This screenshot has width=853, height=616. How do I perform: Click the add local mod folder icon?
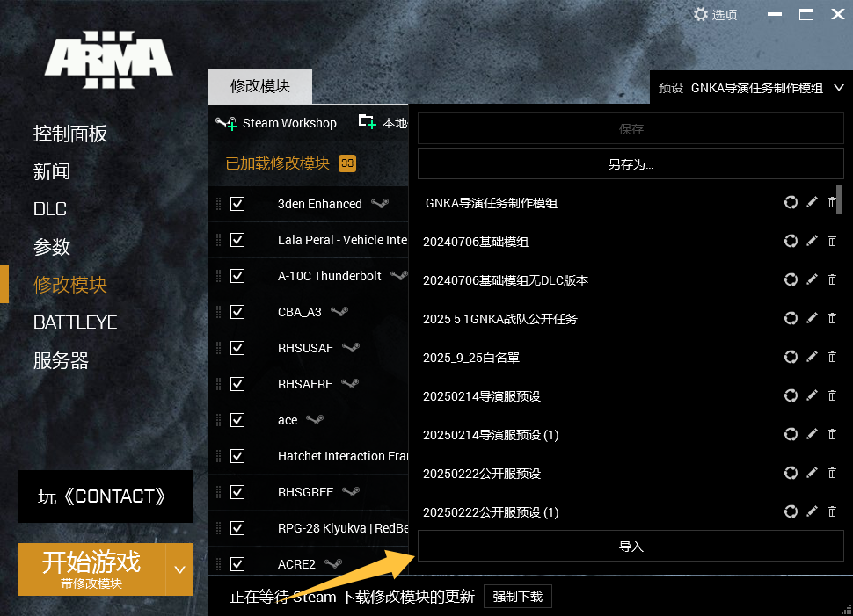coord(368,122)
